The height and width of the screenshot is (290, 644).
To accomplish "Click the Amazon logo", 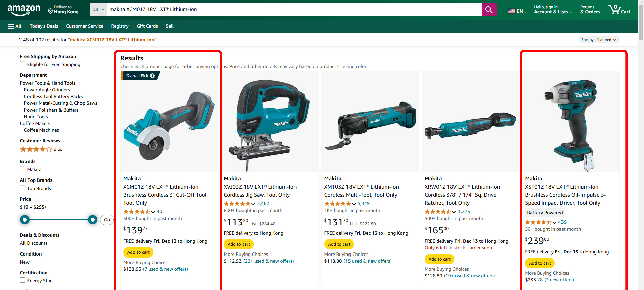I will point(23,10).
